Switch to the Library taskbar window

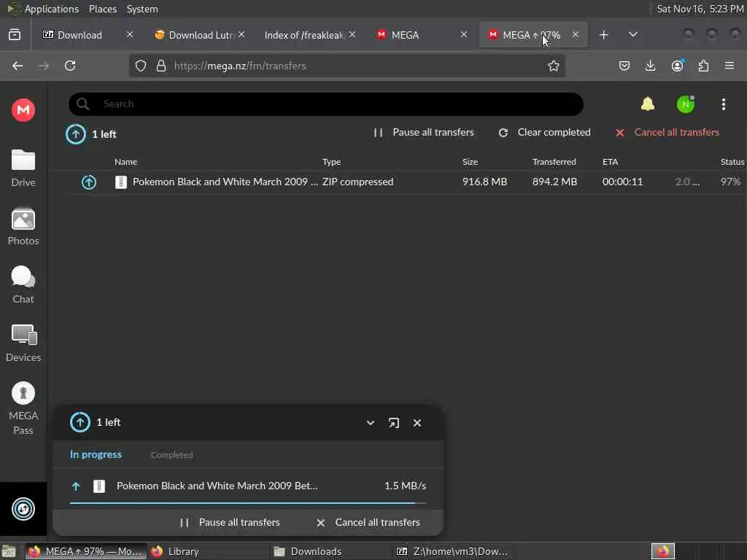click(209, 551)
